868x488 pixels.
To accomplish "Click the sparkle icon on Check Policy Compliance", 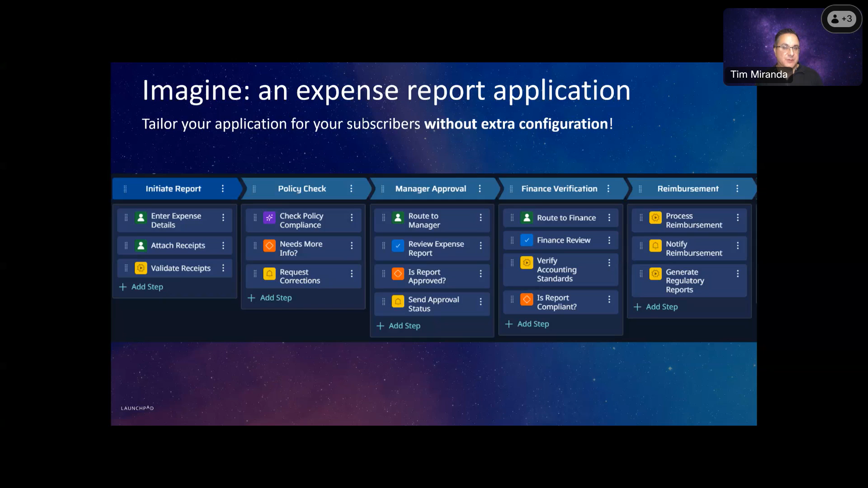I will 269,217.
